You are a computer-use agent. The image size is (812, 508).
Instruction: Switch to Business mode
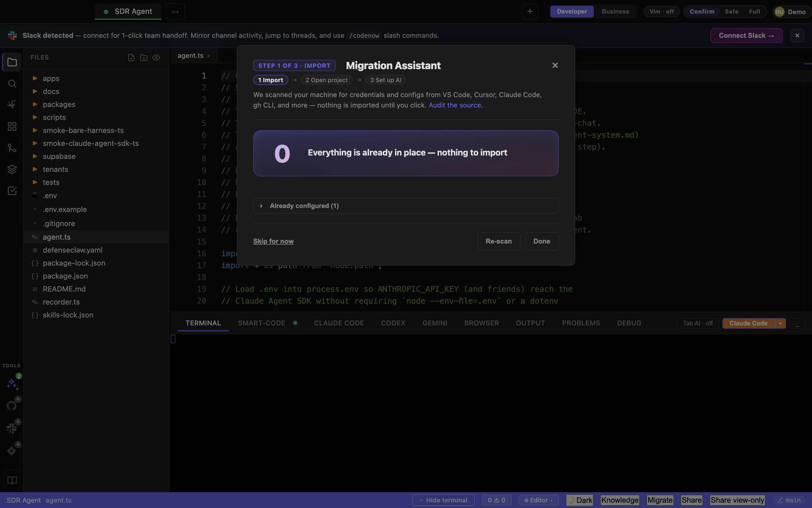tap(615, 11)
